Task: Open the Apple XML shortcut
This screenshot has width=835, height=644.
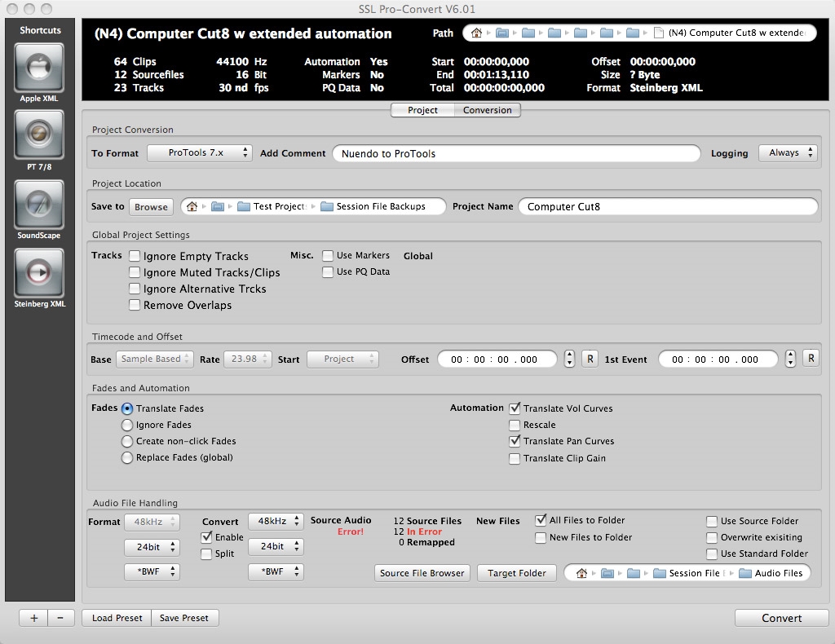Action: [39, 68]
